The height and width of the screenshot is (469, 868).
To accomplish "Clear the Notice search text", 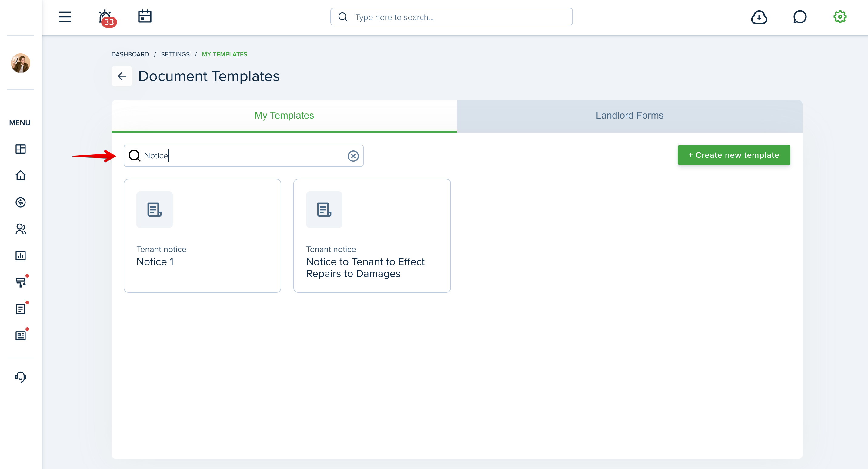I will tap(353, 156).
